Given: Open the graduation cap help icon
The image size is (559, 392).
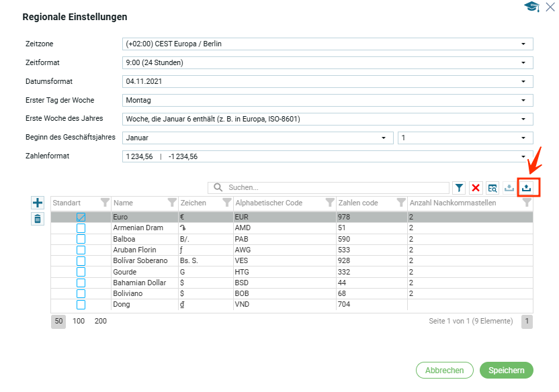Looking at the screenshot, I should click(531, 7).
